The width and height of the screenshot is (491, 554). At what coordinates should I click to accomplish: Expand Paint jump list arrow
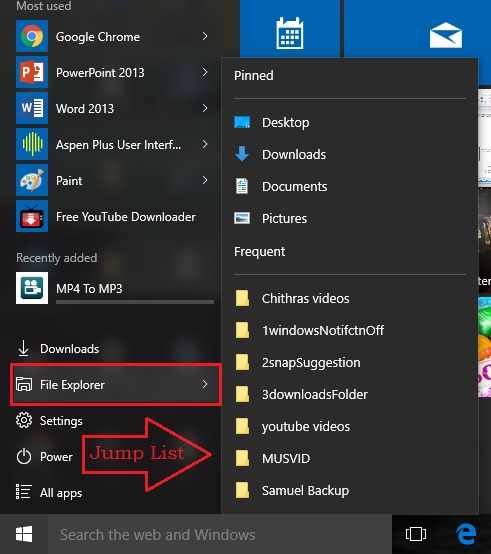coord(205,180)
